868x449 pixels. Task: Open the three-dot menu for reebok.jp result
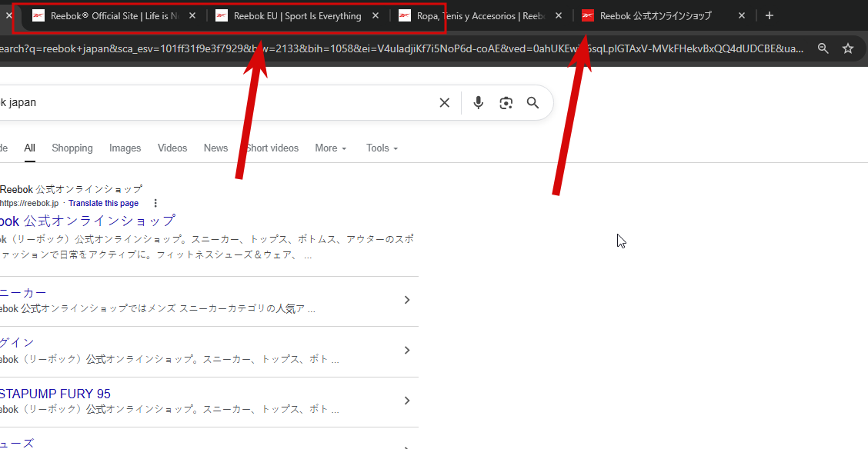155,203
